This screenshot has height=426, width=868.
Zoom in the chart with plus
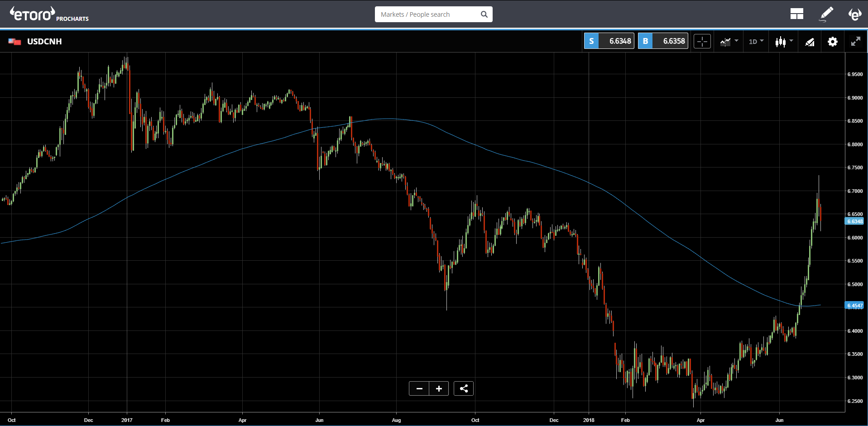point(439,388)
